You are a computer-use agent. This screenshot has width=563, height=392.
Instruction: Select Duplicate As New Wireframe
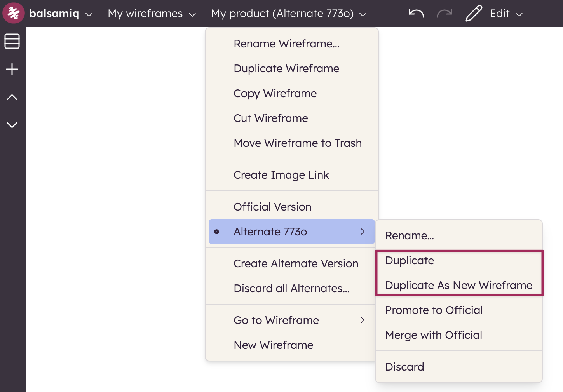point(459,285)
